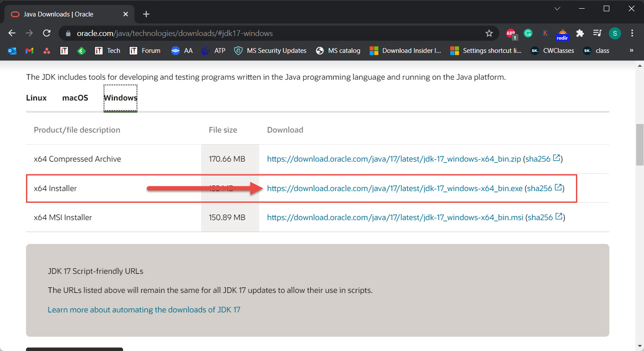Open the tab search dropdown arrow

pyautogui.click(x=557, y=8)
